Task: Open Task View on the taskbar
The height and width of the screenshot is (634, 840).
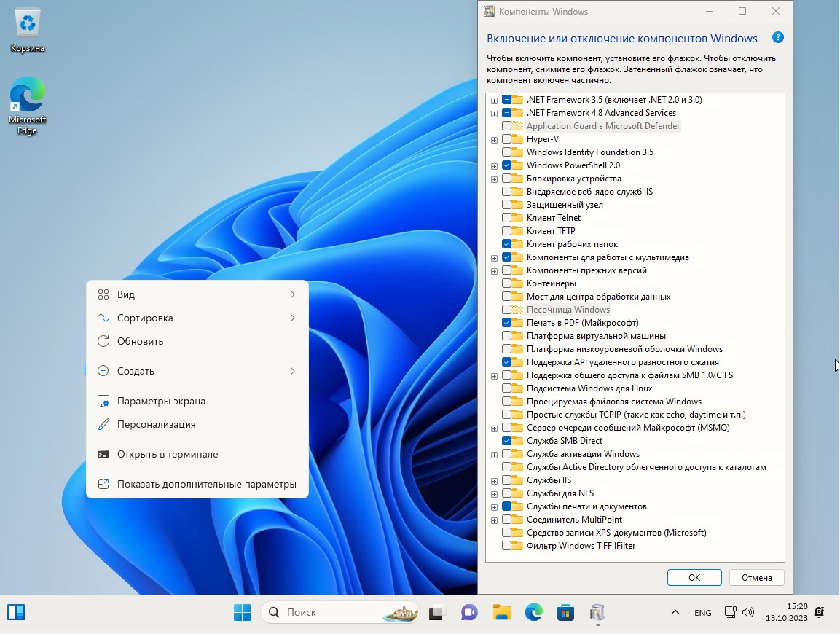Action: click(436, 612)
